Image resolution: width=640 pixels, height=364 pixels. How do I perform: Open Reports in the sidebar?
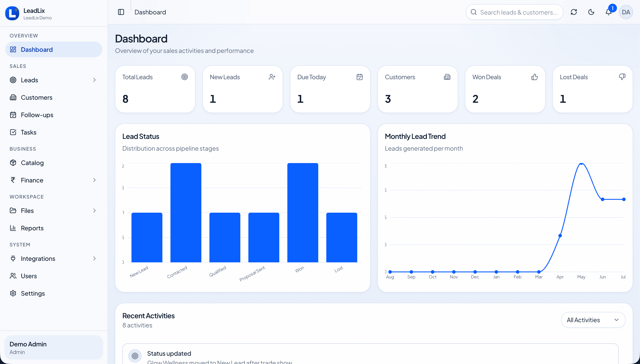(54, 228)
